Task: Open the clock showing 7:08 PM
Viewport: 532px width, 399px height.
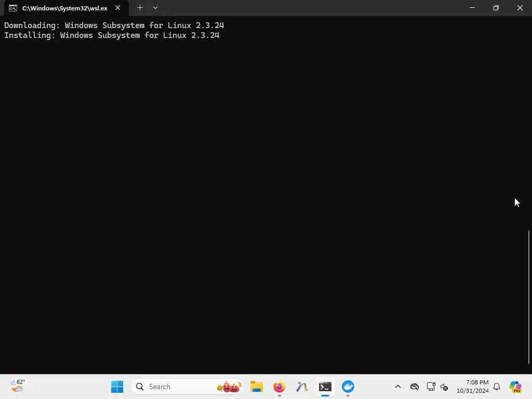Action: (473, 387)
